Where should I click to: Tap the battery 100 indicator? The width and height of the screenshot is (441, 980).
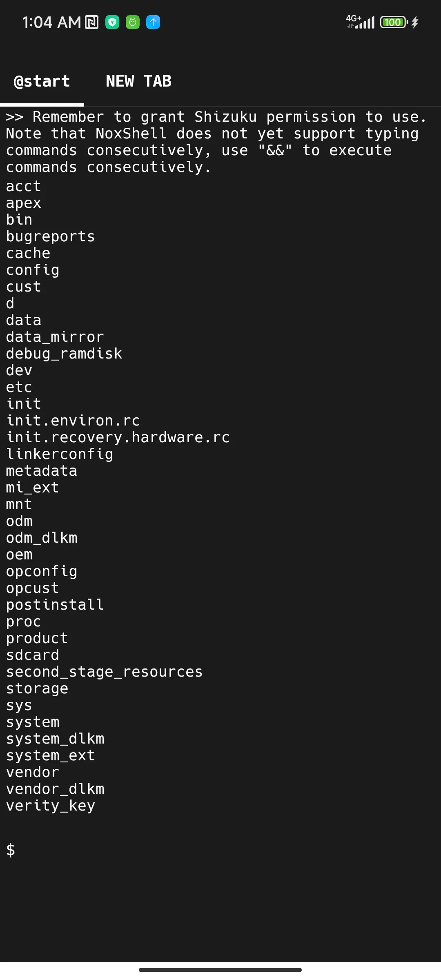pos(393,22)
